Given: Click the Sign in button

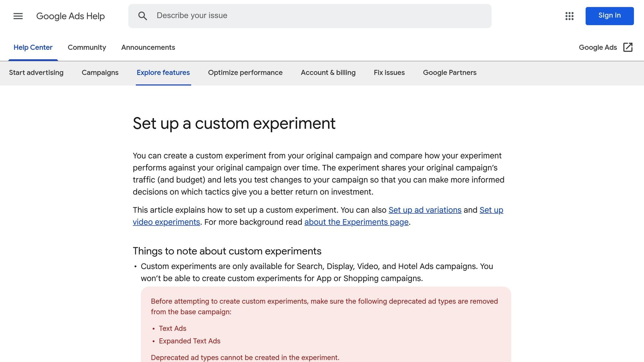Looking at the screenshot, I should tap(609, 16).
